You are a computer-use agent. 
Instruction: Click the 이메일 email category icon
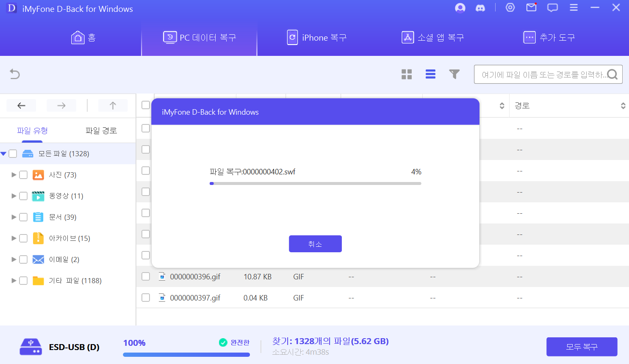38,259
